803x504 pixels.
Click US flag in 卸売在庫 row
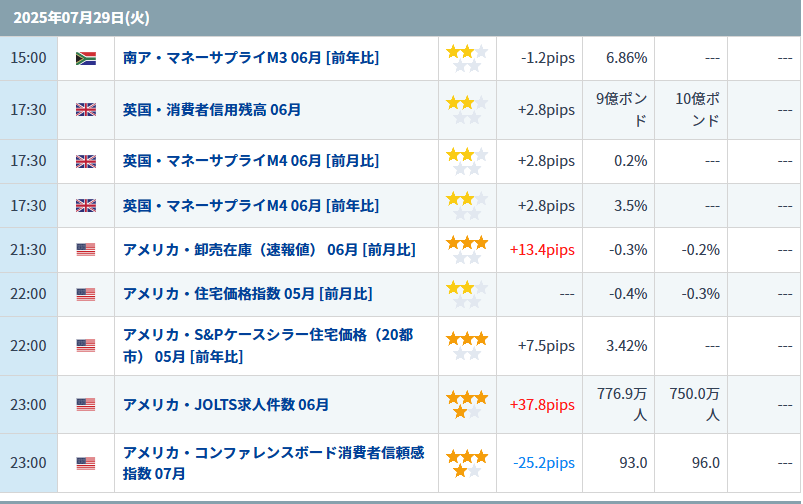[x=86, y=249]
